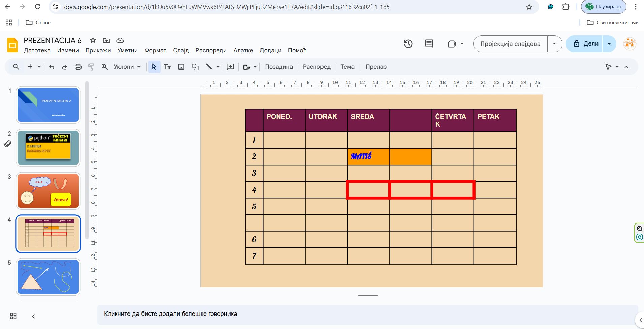Star the PREZENTACIJA 6 document

93,40
